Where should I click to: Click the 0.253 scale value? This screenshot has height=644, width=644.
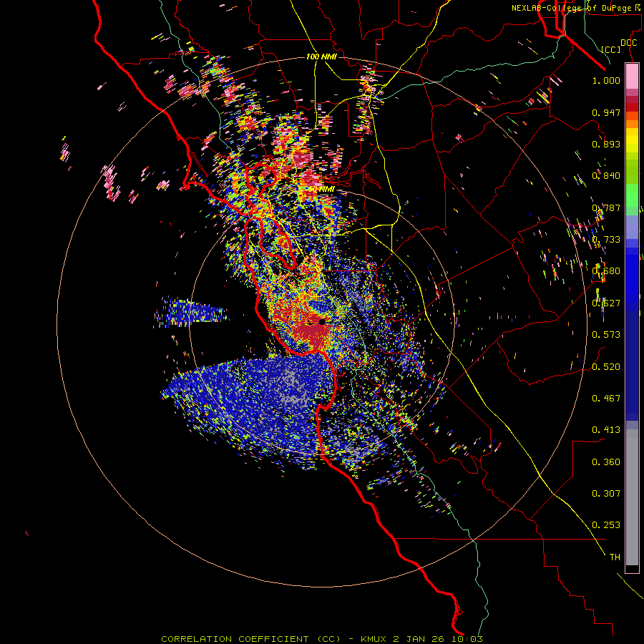(x=606, y=525)
